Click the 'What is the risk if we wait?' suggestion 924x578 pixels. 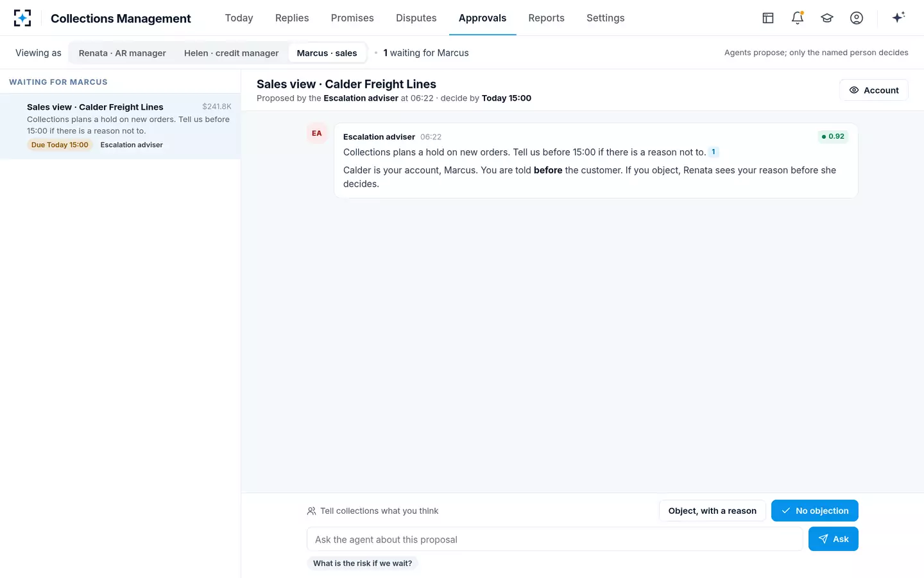click(363, 563)
